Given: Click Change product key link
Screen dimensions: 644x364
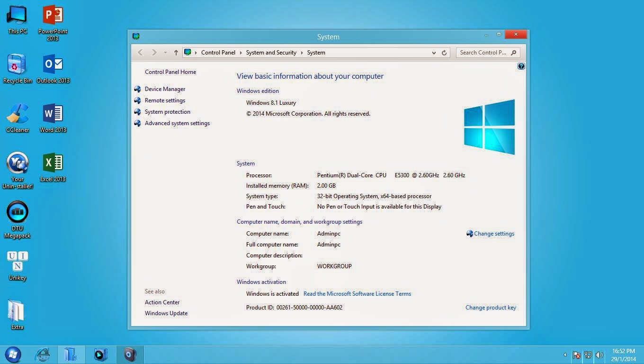Looking at the screenshot, I should pos(491,308).
